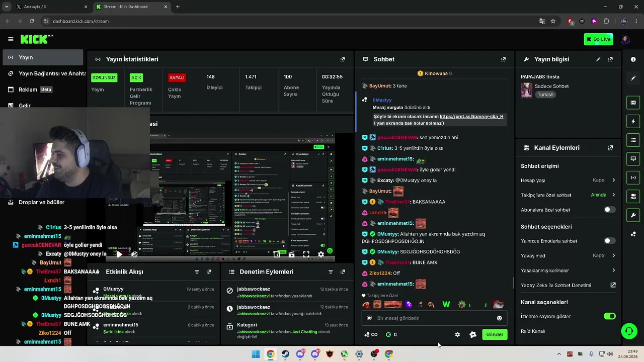
Task: Click the Chrome address bar
Action: (289, 21)
